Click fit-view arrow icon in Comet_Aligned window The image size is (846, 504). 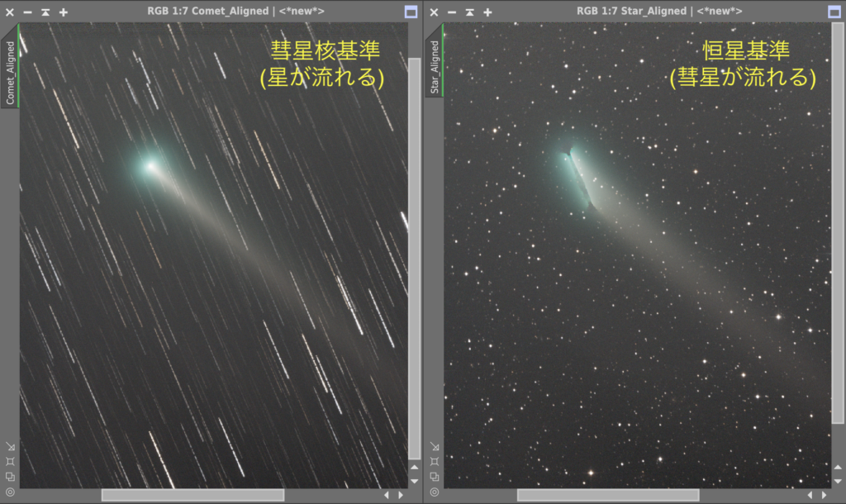coord(10,446)
